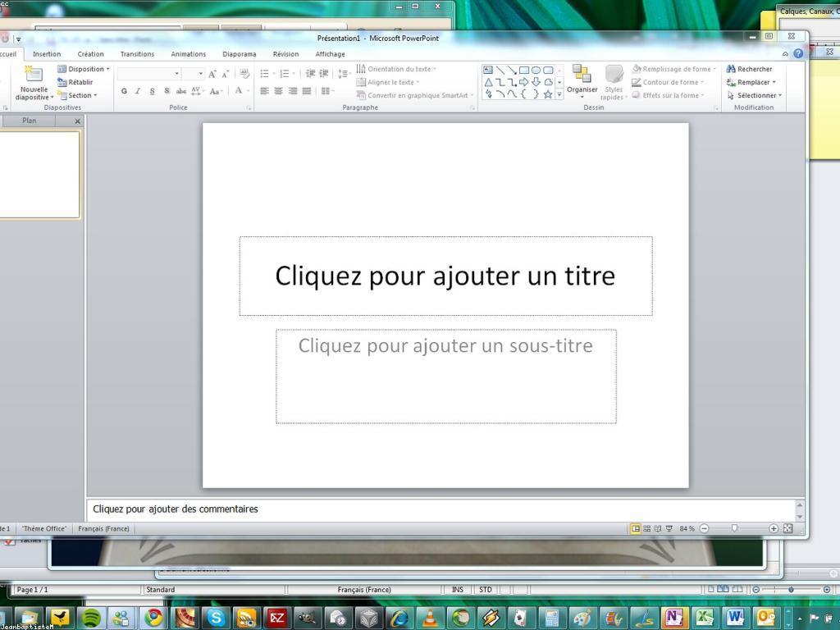Start slideshow from status bar icon
This screenshot has height=630, width=840.
669,529
